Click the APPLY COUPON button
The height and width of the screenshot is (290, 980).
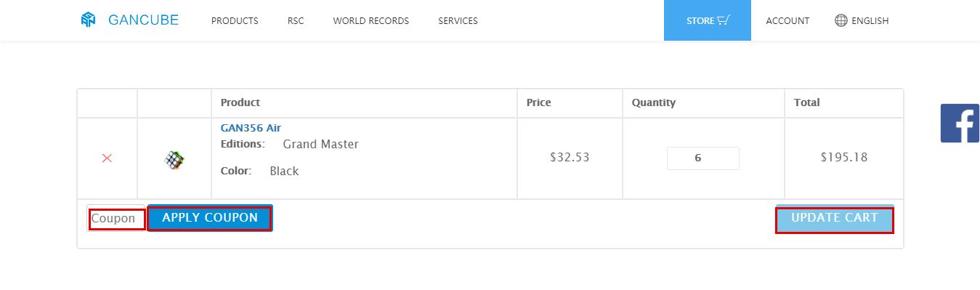click(210, 218)
